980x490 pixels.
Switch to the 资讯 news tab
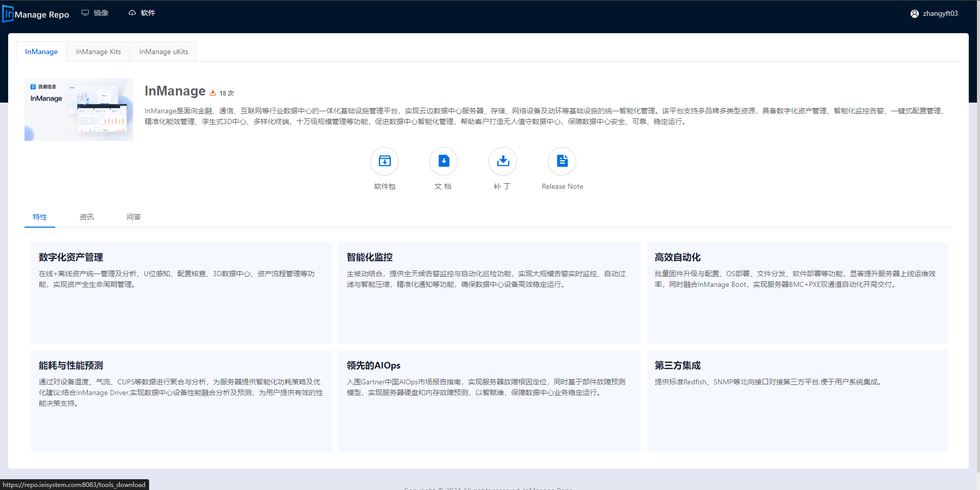[x=87, y=217]
